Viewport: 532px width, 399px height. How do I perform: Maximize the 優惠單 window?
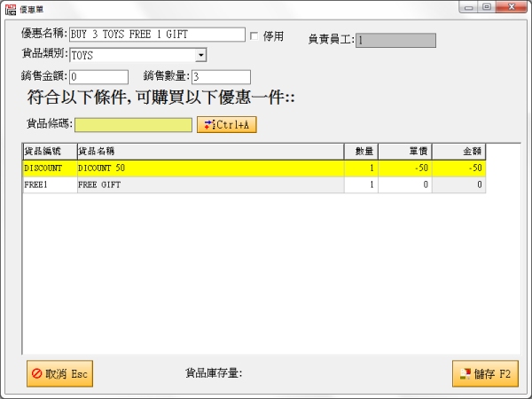(487, 7)
